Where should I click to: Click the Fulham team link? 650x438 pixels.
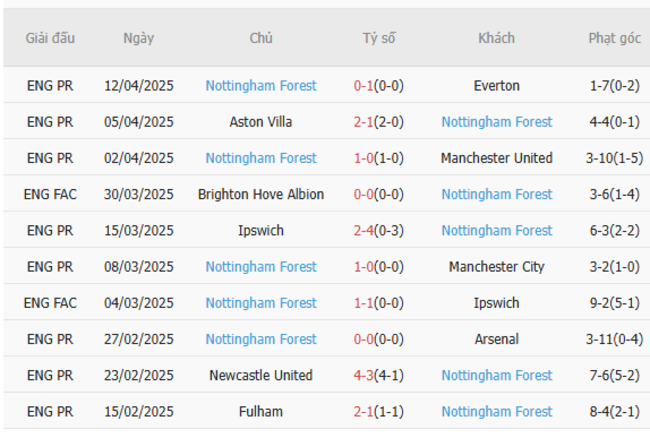261,411
